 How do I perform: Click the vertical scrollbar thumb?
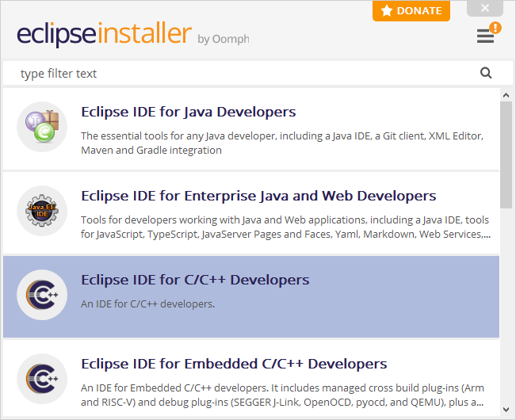506,155
